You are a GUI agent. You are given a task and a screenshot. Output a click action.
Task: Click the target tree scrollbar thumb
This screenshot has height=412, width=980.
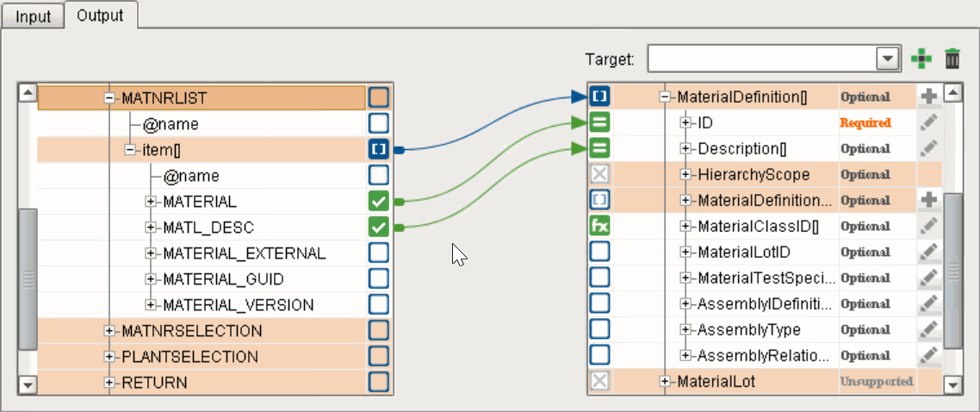952,270
